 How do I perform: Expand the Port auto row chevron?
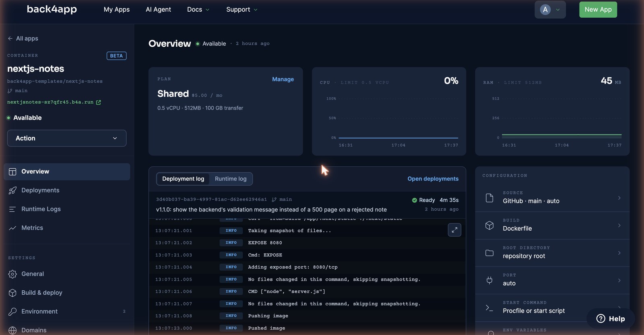619,280
